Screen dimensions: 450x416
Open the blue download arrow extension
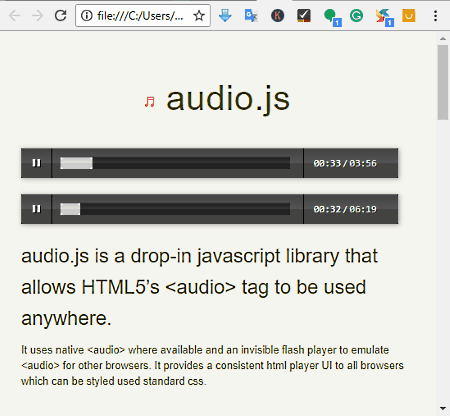[225, 16]
